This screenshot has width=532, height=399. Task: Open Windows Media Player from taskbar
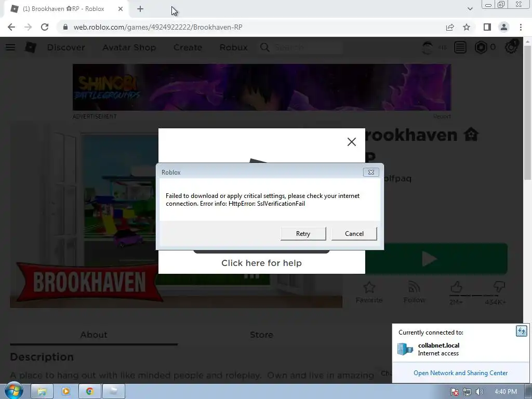pos(66,392)
